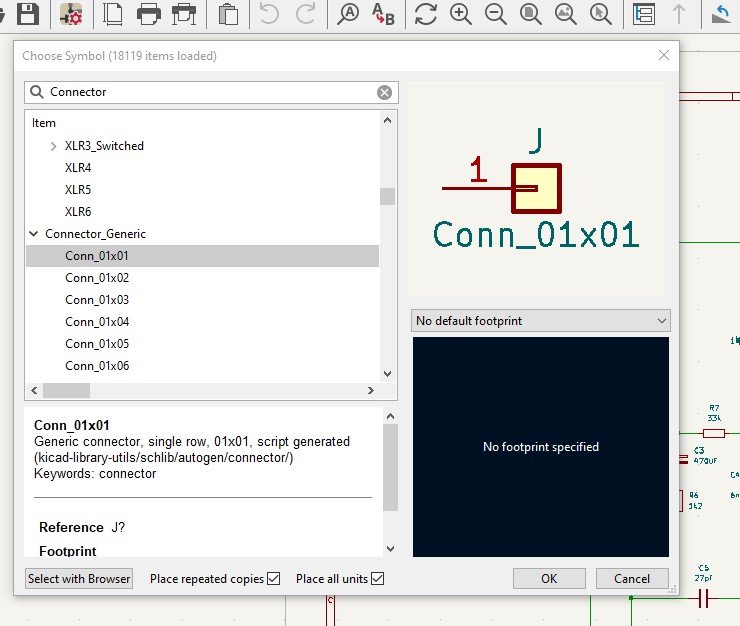Click description panel down scroll arrow
This screenshot has width=740, height=626.
click(390, 549)
